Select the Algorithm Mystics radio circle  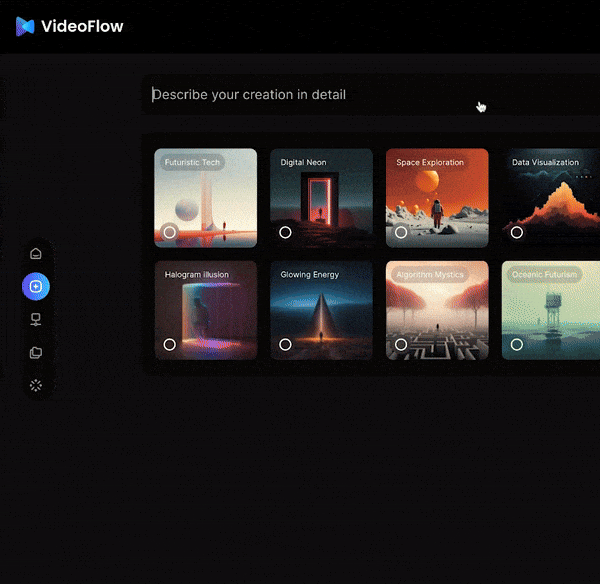coord(401,344)
